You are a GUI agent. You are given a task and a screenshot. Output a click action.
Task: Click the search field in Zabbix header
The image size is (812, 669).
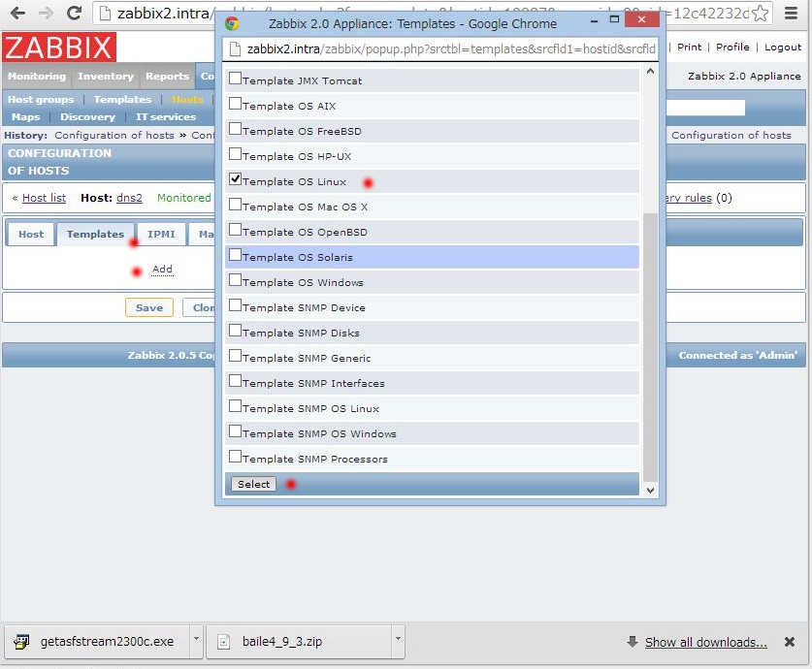point(705,108)
